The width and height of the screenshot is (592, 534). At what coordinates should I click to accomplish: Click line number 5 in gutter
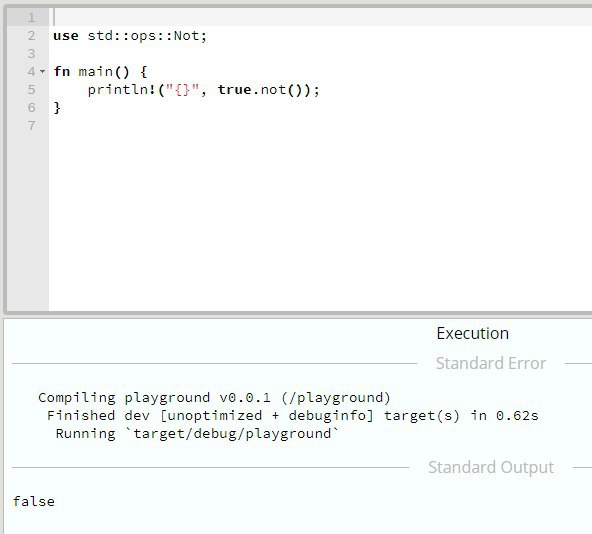[x=31, y=90]
